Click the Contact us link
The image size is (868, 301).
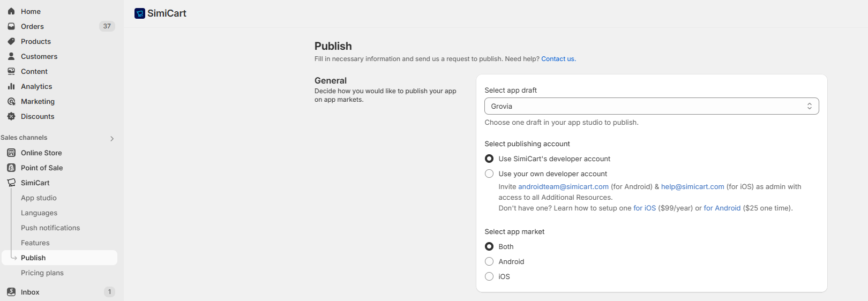(558, 59)
